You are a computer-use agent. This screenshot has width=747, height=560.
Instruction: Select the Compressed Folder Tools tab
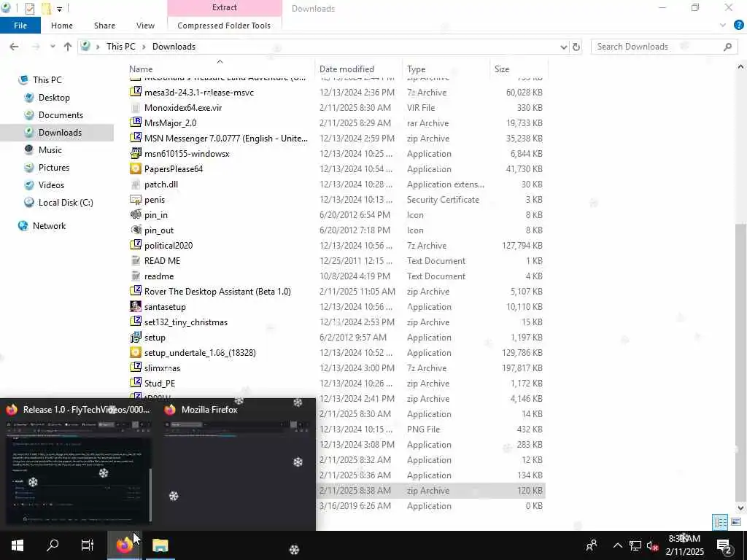tap(224, 26)
